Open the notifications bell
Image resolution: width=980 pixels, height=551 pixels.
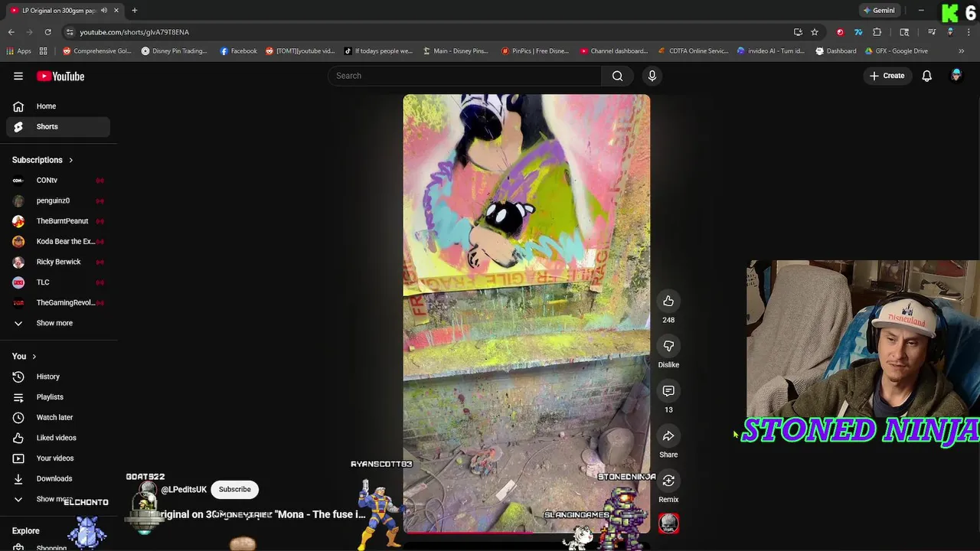[x=926, y=76]
